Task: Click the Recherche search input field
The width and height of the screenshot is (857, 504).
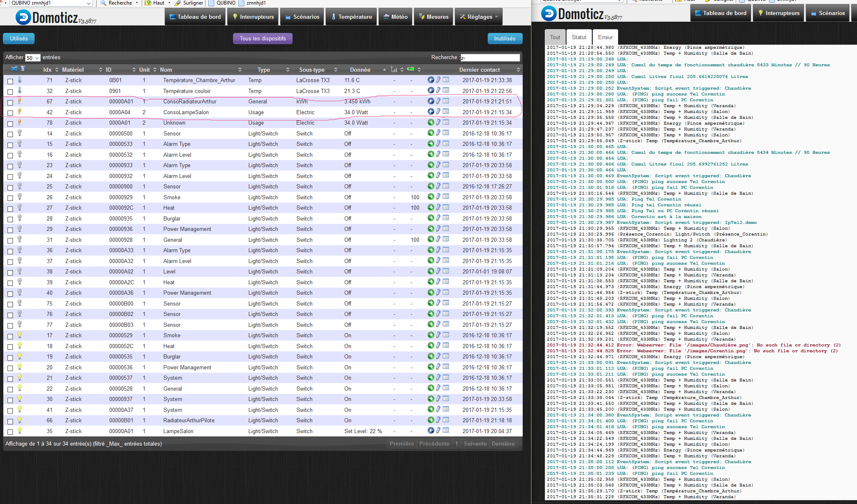Action: pyautogui.click(x=490, y=58)
